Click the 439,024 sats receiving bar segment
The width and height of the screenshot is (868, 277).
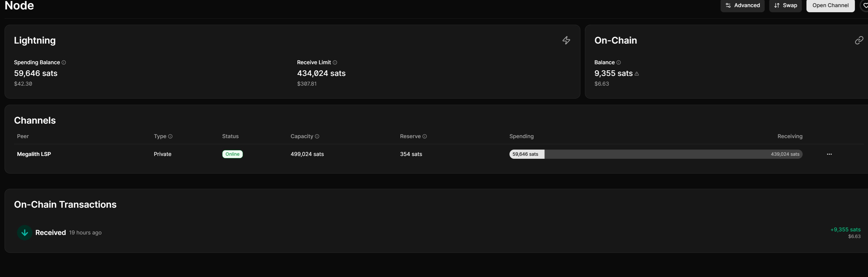pos(674,154)
